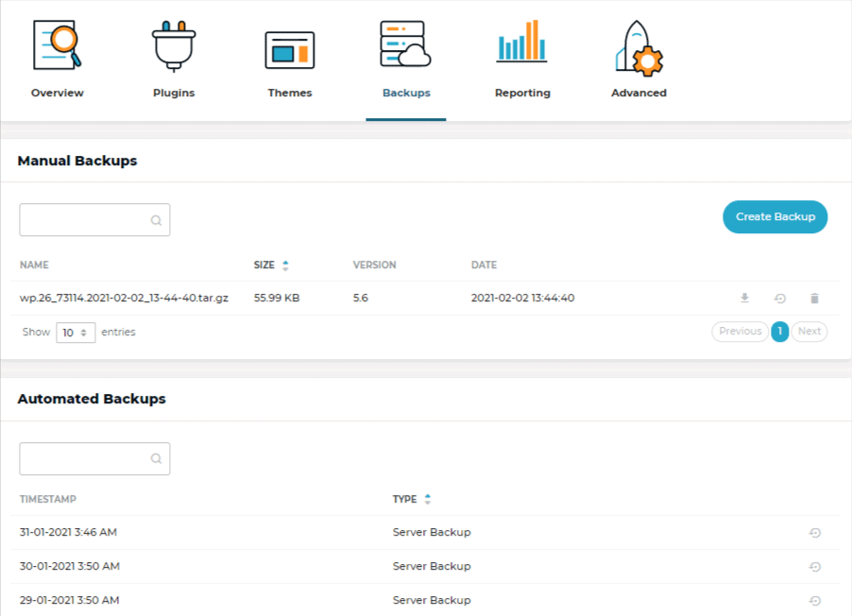Download the wp.26_73114 manual backup
Screen dimensions: 852x616
click(x=745, y=298)
